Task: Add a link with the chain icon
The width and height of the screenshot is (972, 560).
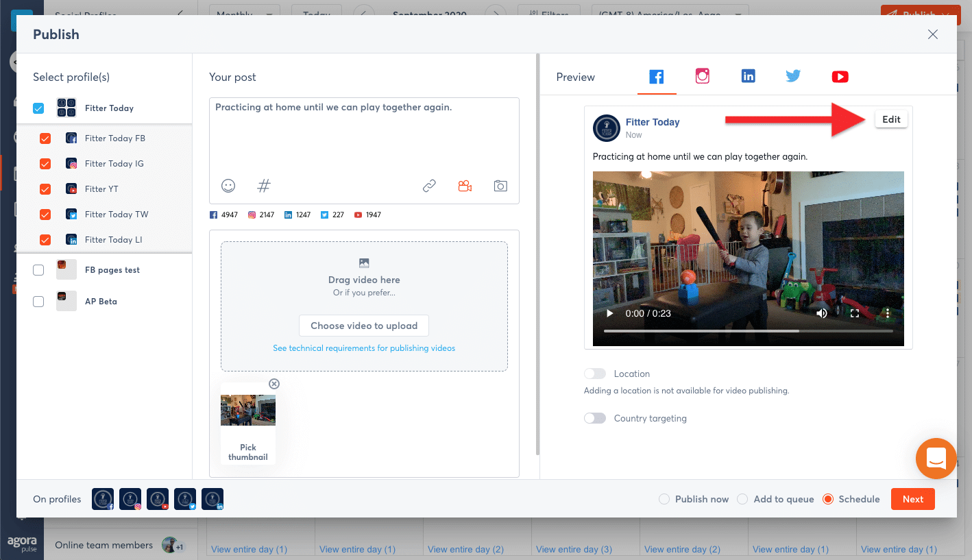Action: (x=429, y=186)
